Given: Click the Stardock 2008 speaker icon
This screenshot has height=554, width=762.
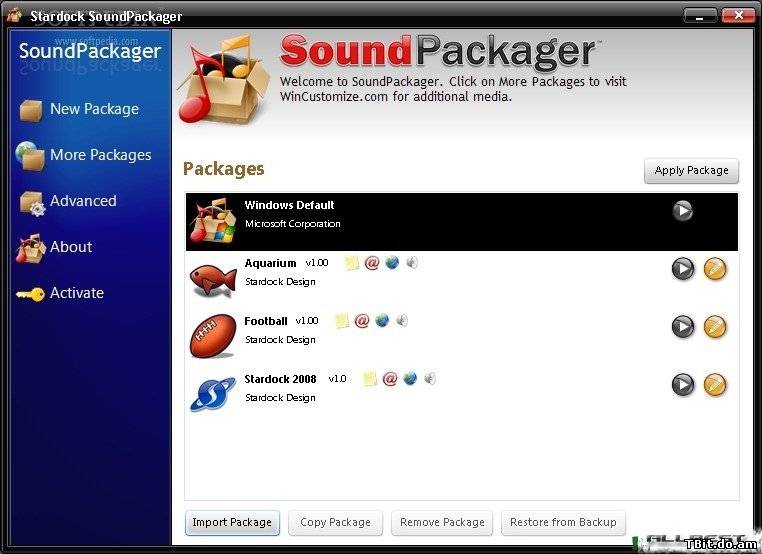Looking at the screenshot, I should coord(430,379).
